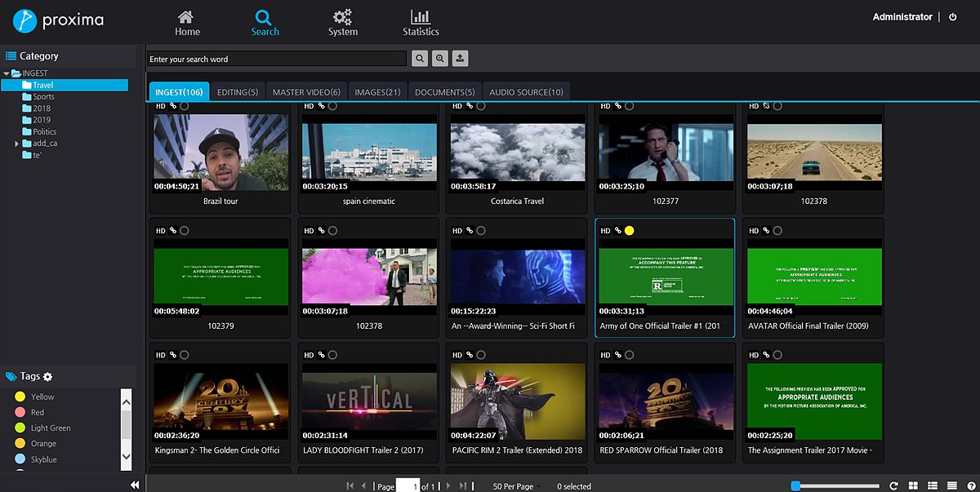Toggle the tag circle on LADY BLOODFIGHT card
The image size is (980, 492).
333,355
